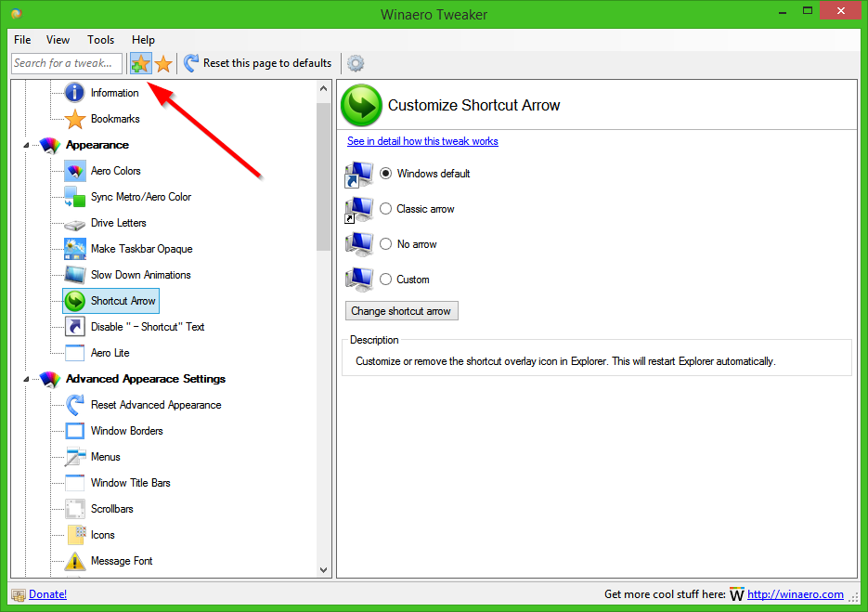Click the tree scrollbar up arrow
868x612 pixels.
(x=324, y=88)
